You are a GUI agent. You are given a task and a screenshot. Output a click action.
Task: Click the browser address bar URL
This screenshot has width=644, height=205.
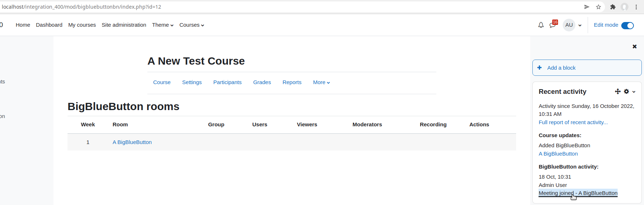coord(81,7)
